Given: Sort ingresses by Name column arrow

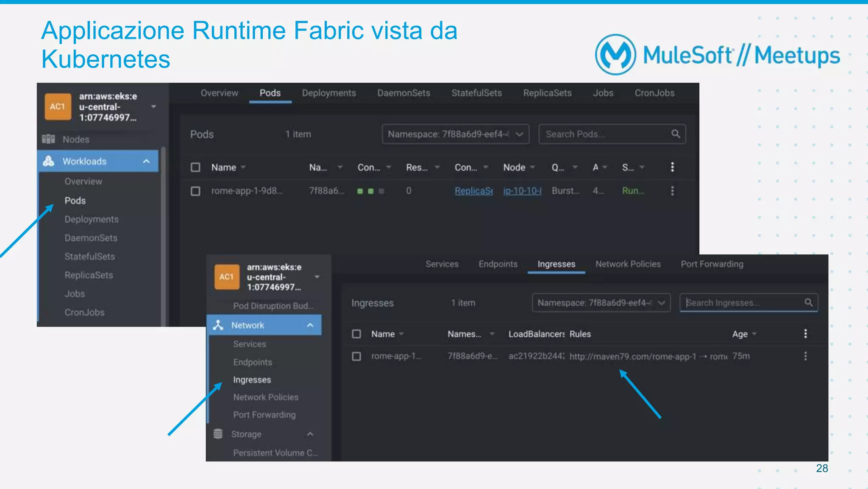Looking at the screenshot, I should tap(401, 334).
